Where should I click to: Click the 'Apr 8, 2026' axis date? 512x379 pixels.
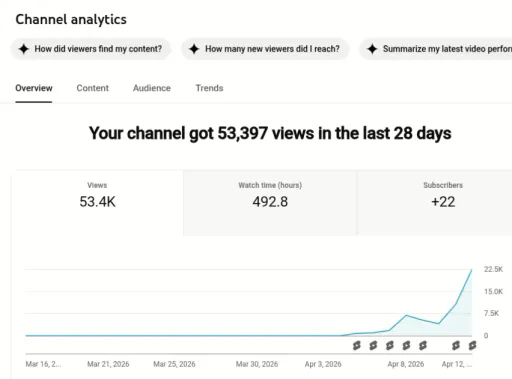(406, 364)
